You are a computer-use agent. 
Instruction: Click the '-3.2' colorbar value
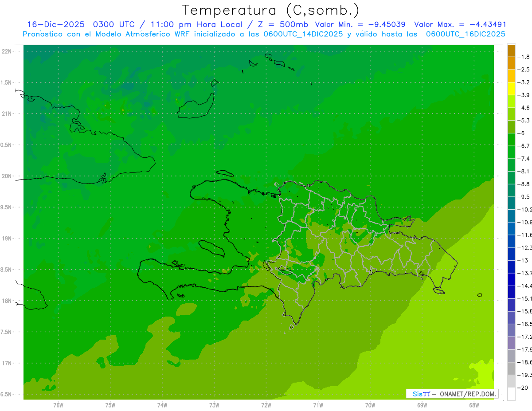click(x=524, y=82)
